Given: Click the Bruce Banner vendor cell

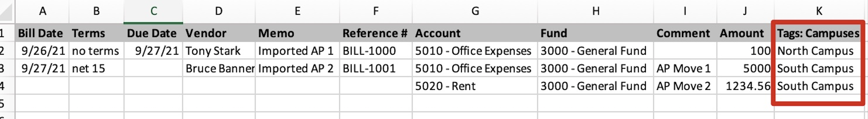Looking at the screenshot, I should coord(219,68).
